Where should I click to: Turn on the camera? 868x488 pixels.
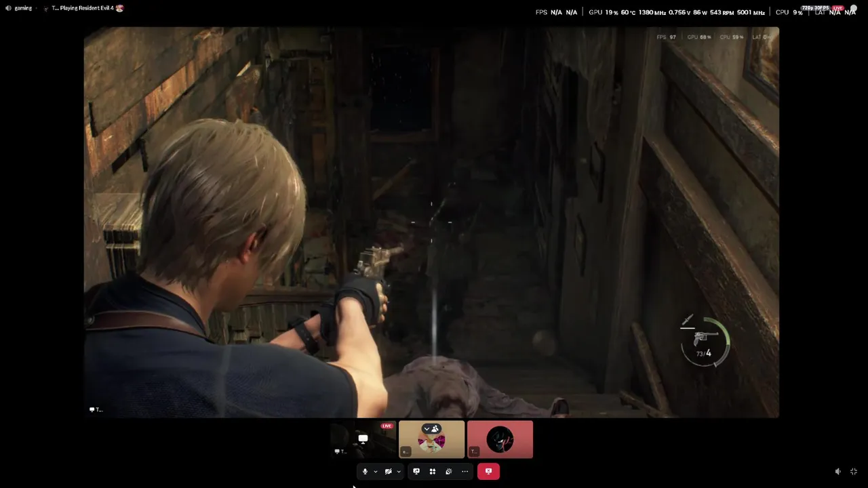click(388, 471)
